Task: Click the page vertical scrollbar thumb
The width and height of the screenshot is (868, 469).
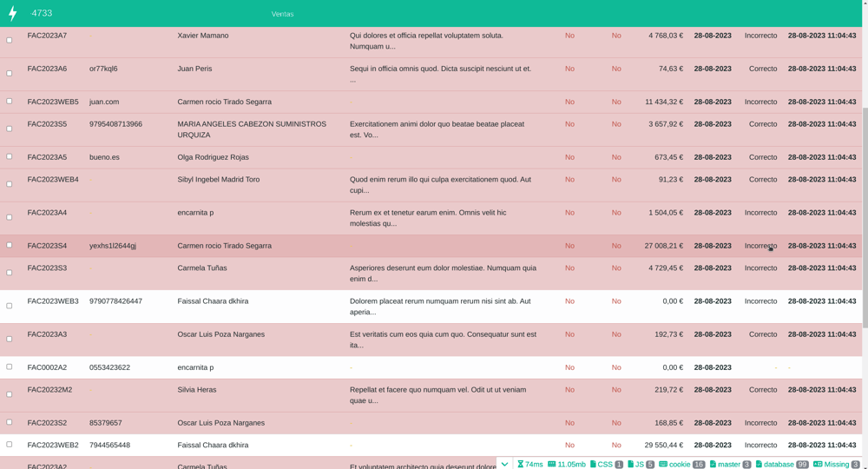Action: (x=865, y=217)
